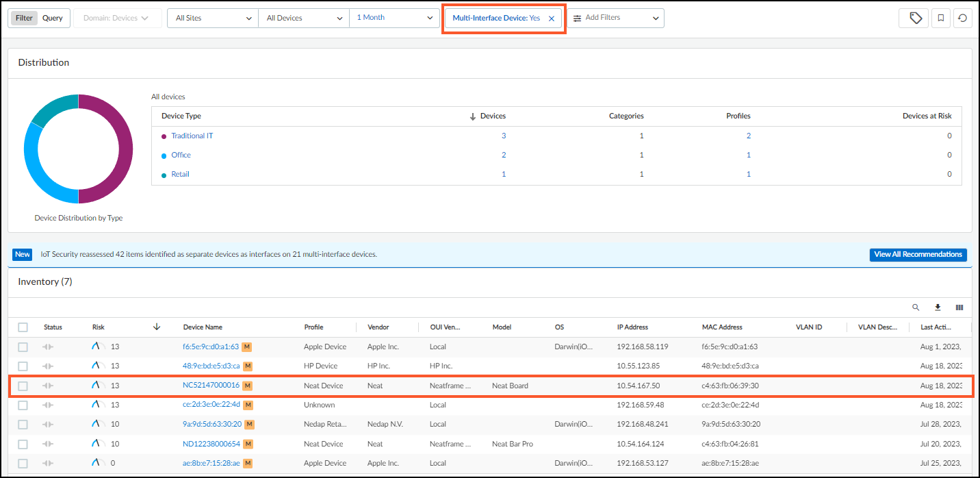Image resolution: width=980 pixels, height=478 pixels.
Task: Sort by the IP Address column header
Action: click(x=632, y=327)
